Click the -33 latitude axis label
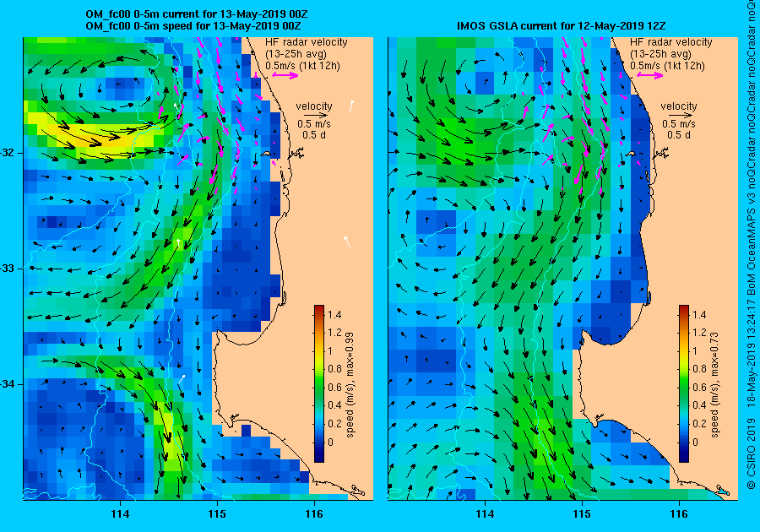Viewport: 760px width, 532px height. point(8,269)
